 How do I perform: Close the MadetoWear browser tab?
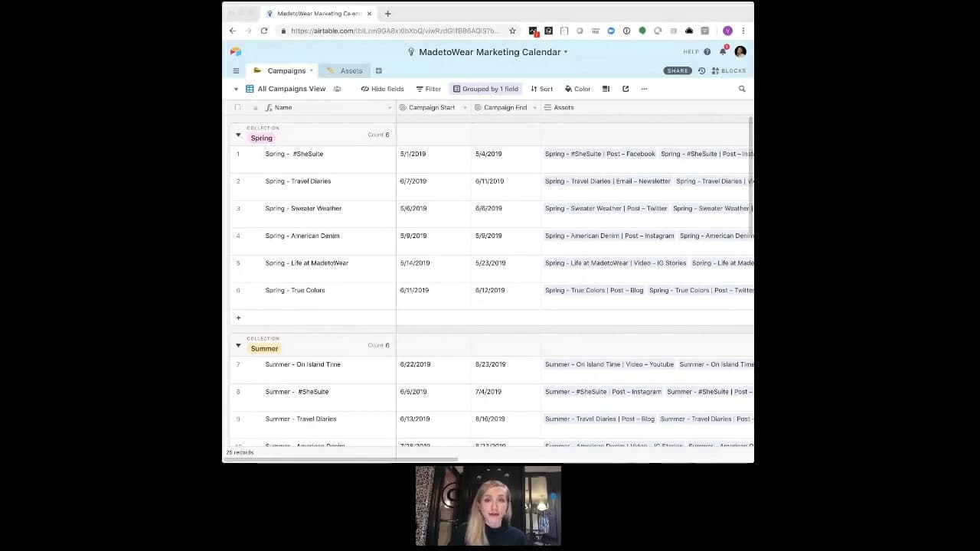370,13
